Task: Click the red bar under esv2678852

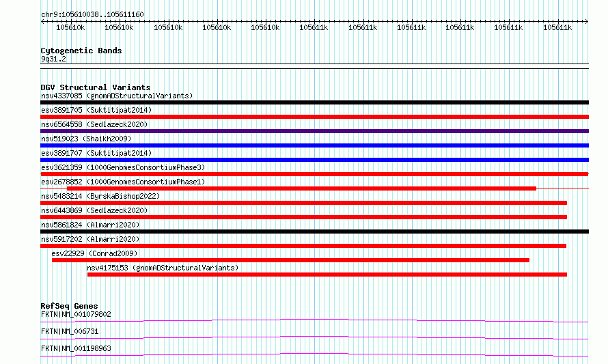Action: click(x=302, y=188)
